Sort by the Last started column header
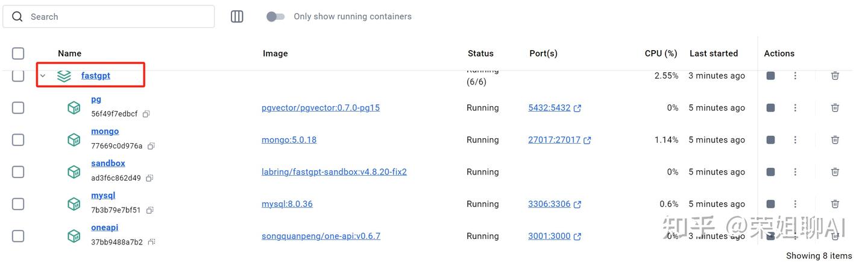Viewport: 868px width, 262px height. click(x=714, y=53)
